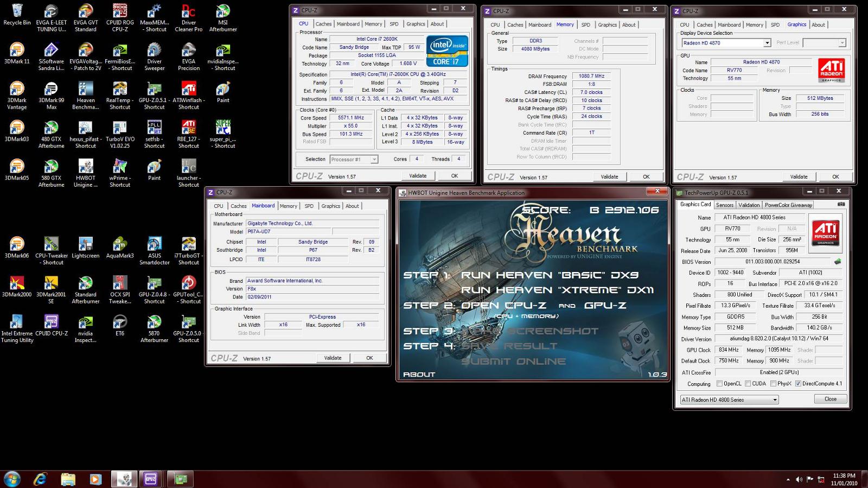Open the Windows Explorer taskbar folder icon
Screen dimensions: 868x488
tap(68, 479)
